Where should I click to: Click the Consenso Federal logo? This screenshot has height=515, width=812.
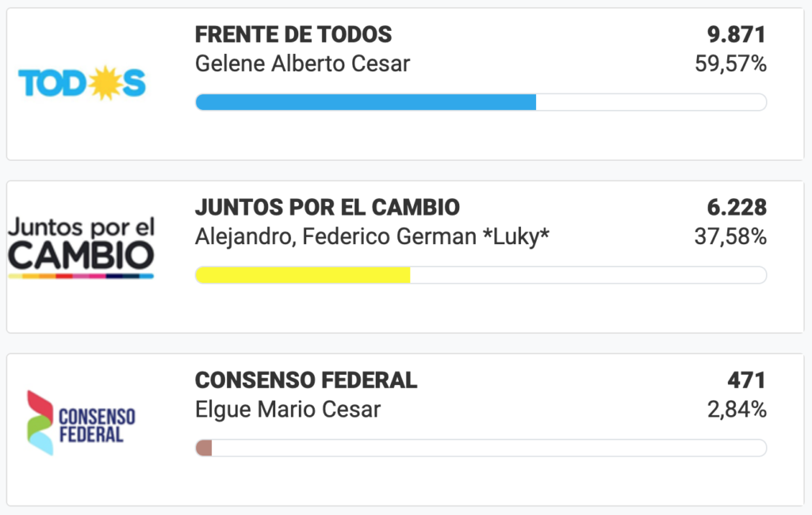pyautogui.click(x=81, y=423)
